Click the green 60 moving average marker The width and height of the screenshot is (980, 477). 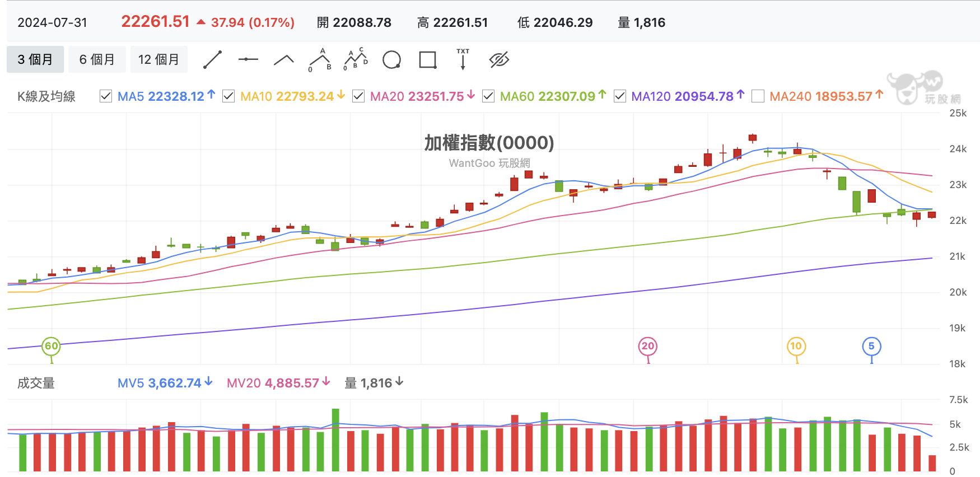click(51, 346)
